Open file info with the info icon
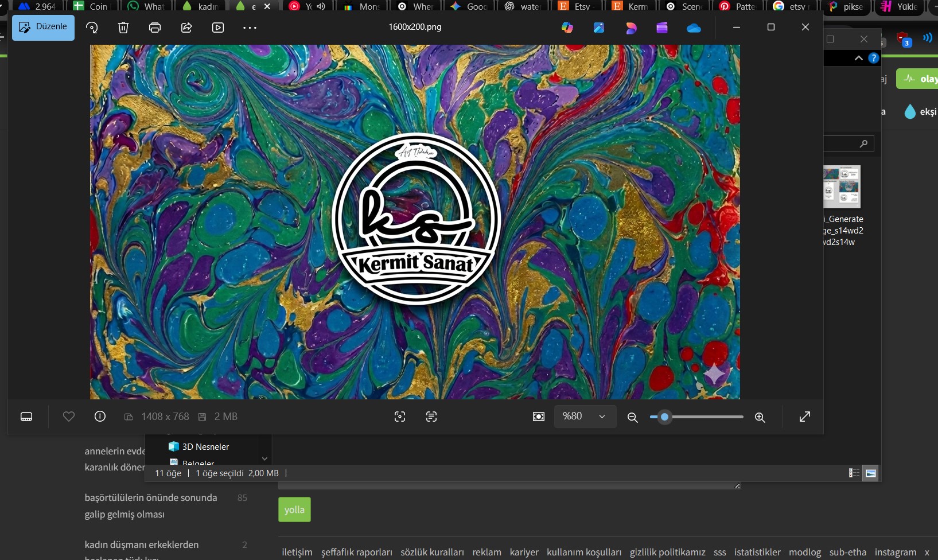The image size is (938, 560). [100, 417]
